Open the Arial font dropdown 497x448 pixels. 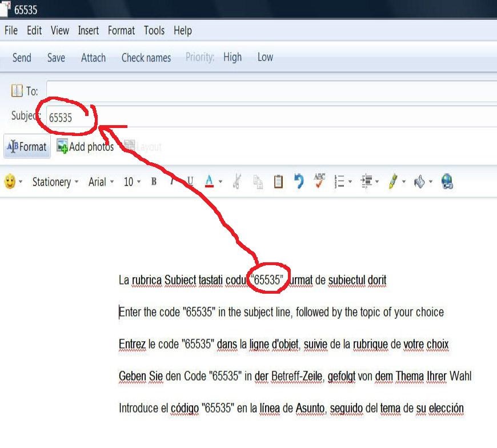[101, 182]
